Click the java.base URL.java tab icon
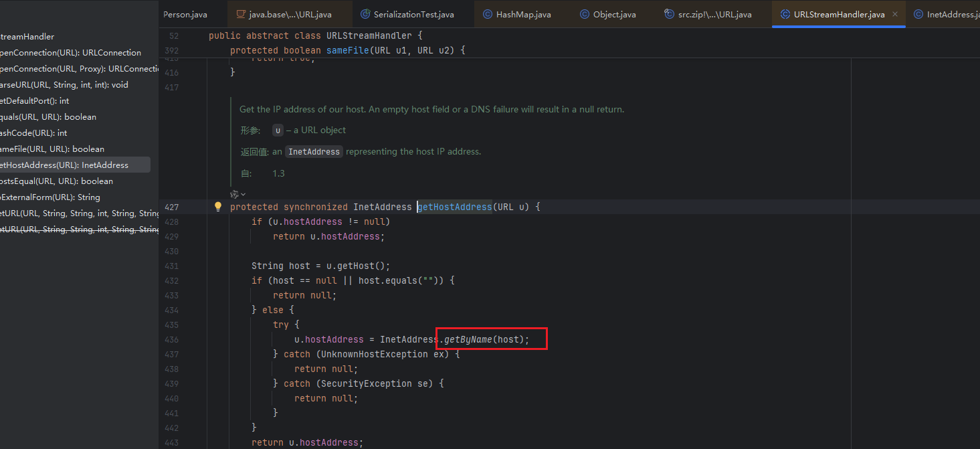Image resolution: width=980 pixels, height=449 pixels. point(240,14)
